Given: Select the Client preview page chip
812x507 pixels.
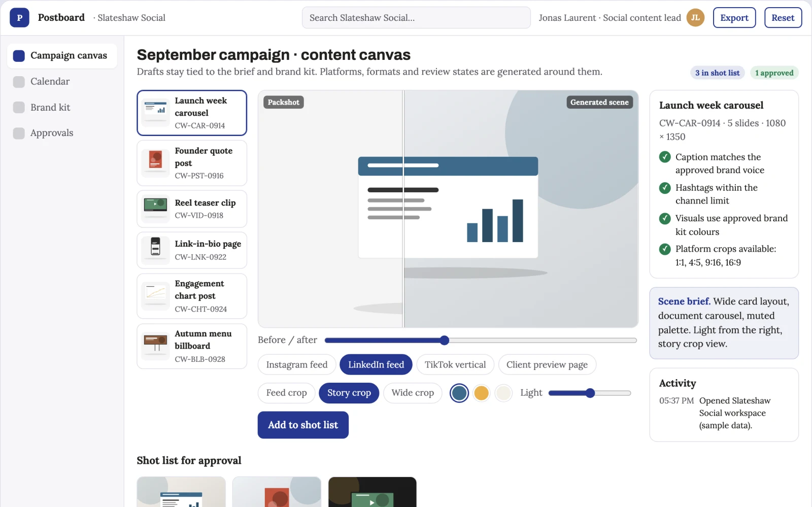Looking at the screenshot, I should pyautogui.click(x=547, y=364).
